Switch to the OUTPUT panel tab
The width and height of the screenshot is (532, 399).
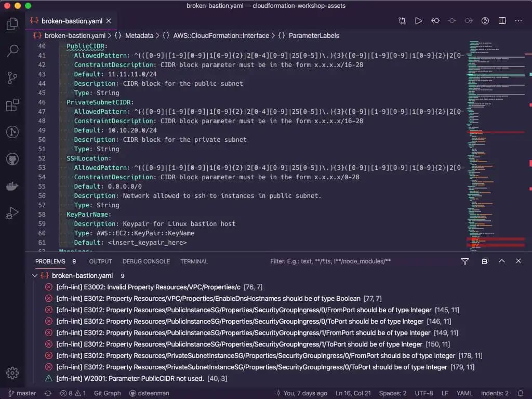point(100,261)
